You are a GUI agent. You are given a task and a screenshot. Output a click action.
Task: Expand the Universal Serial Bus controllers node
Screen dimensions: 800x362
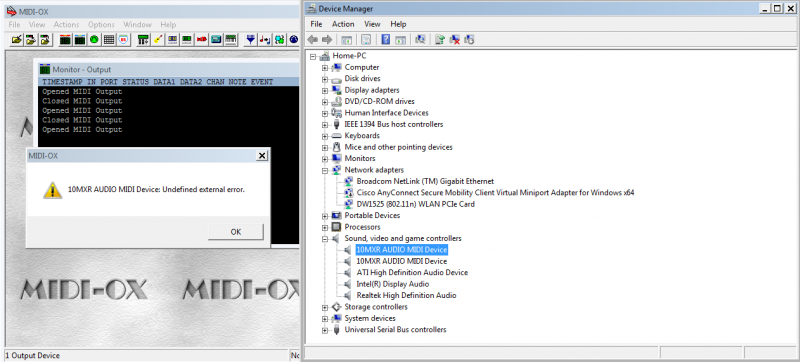(325, 330)
